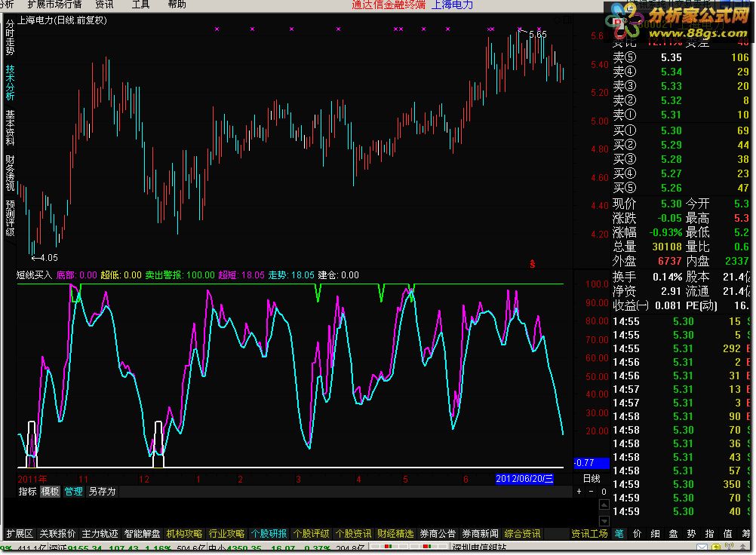Open the 扩展市场行情 menu
Screen dimensions: 756x555
[54, 5]
